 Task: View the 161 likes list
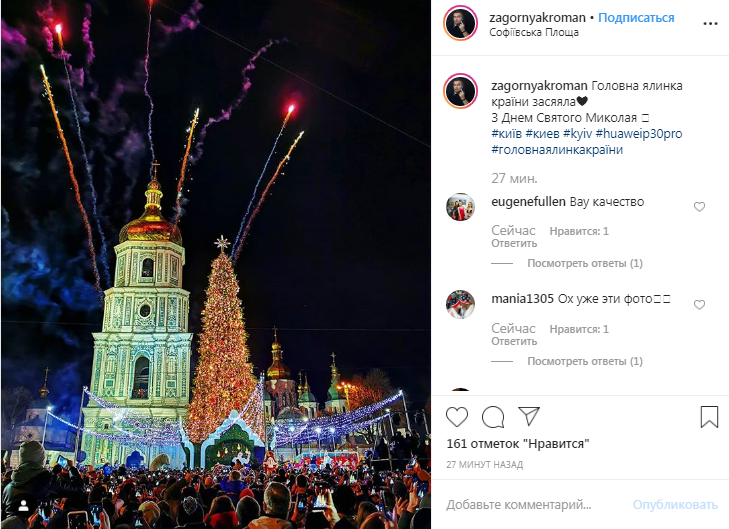[x=518, y=444]
